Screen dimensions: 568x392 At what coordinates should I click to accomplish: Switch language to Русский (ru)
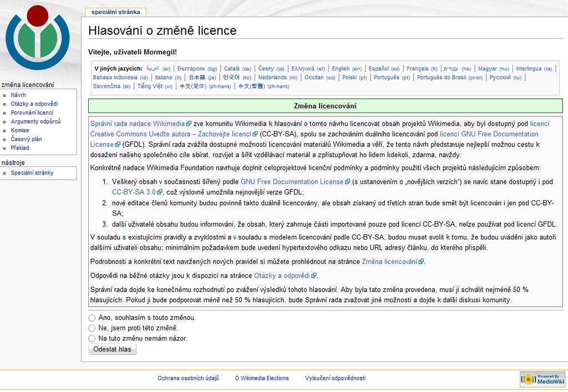506,78
